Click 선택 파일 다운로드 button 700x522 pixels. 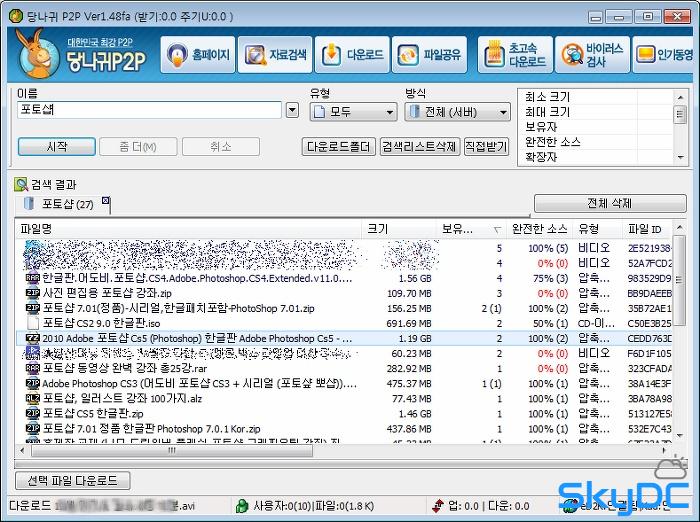coord(73,481)
